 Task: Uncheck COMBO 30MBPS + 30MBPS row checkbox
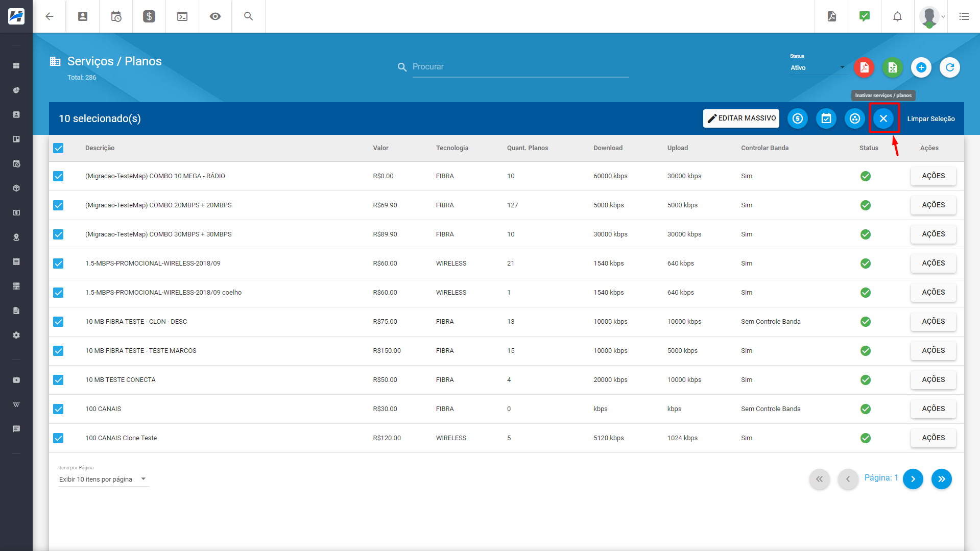[x=58, y=234]
